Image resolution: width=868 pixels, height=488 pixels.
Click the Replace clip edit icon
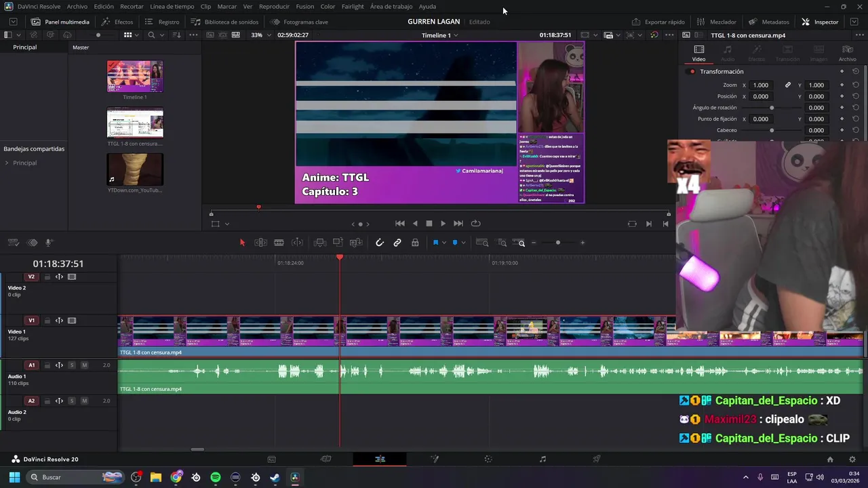355,243
